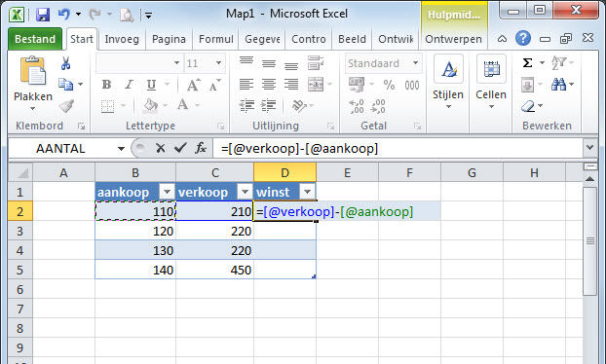This screenshot has width=606, height=364.
Task: Open the verkoop column filter dropdown
Action: click(245, 192)
